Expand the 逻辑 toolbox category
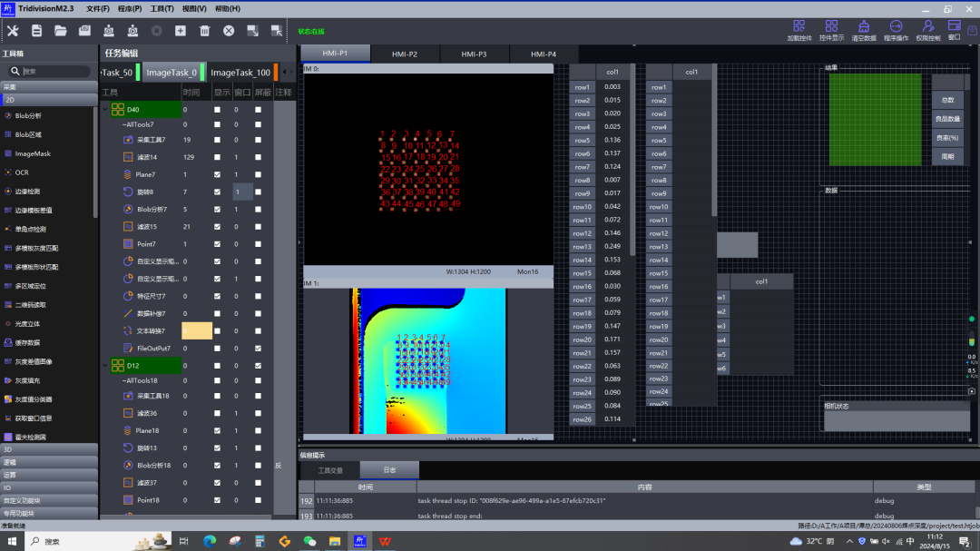This screenshot has width=980, height=551. [x=49, y=462]
